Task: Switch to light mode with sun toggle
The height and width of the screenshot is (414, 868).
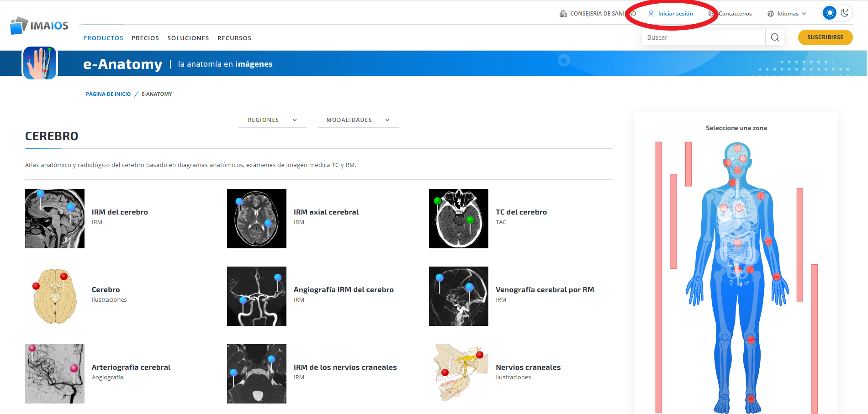Action: click(830, 13)
